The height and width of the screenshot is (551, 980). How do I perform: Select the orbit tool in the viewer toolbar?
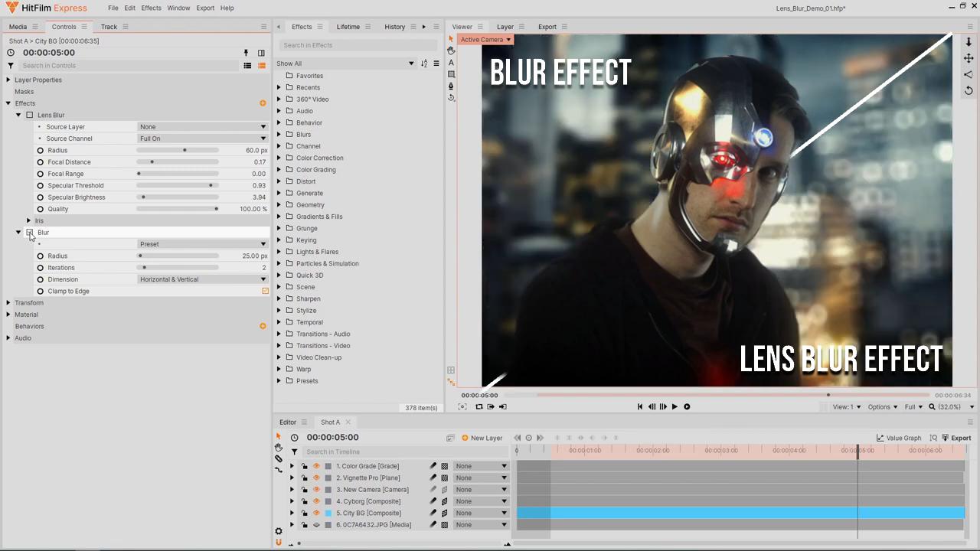[x=451, y=98]
